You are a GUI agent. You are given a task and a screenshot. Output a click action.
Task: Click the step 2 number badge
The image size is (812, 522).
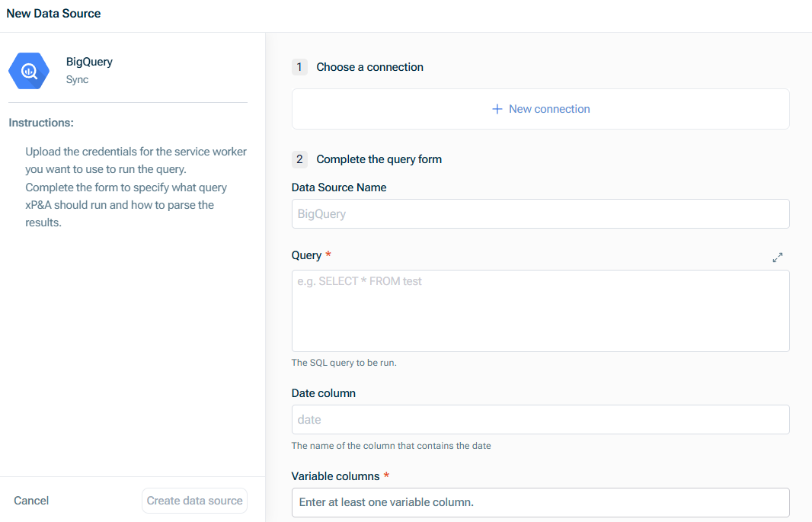[299, 159]
